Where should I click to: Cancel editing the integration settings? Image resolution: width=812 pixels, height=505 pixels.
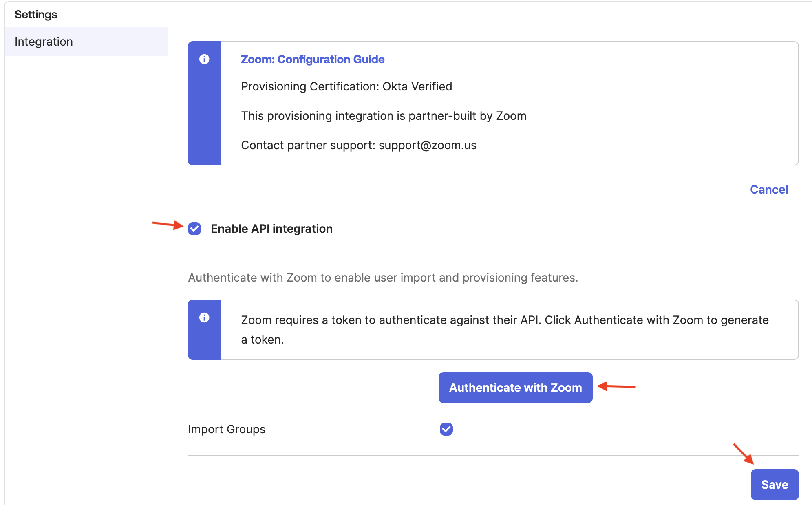tap(769, 190)
